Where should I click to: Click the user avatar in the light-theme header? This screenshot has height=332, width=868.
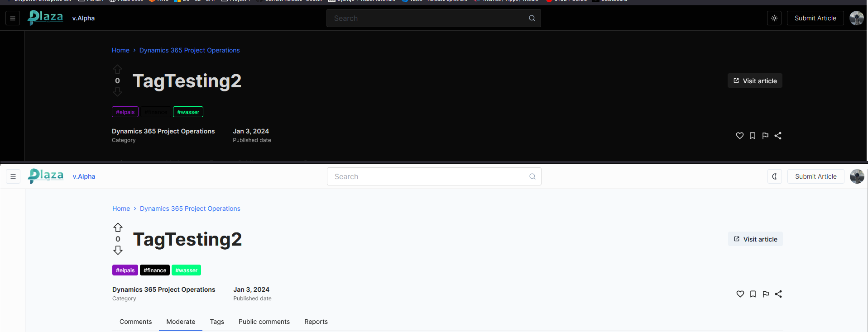click(857, 176)
